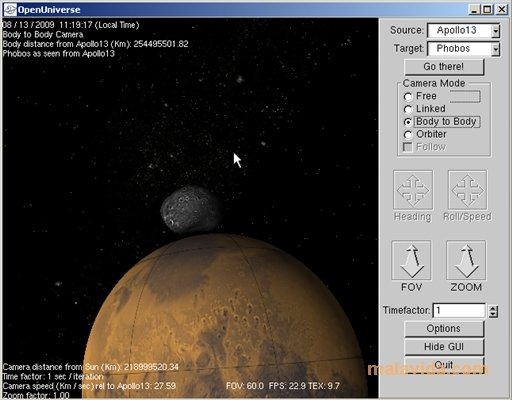The height and width of the screenshot is (400, 512).
Task: Click the 'Camera speed' readout line
Action: [x=89, y=386]
